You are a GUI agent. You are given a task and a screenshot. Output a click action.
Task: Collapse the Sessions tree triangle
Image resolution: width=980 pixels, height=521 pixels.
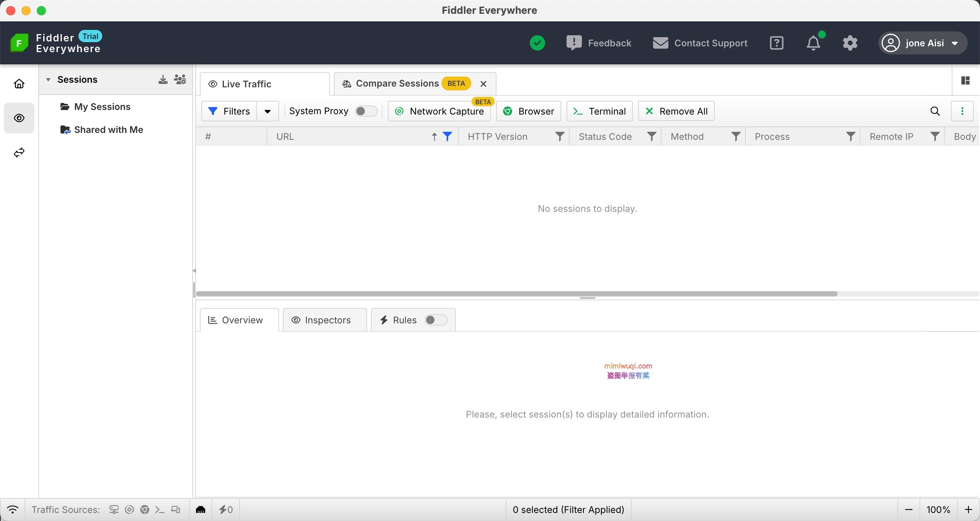48,80
